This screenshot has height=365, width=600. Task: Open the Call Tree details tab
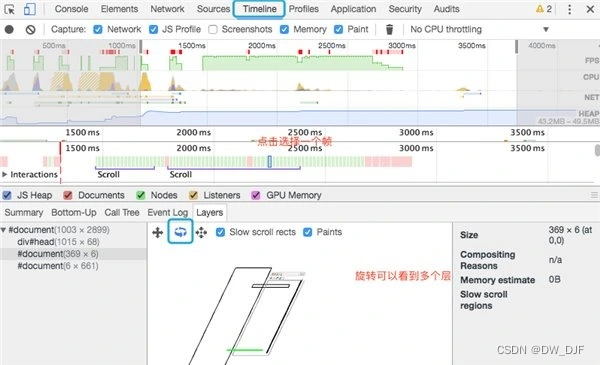pyautogui.click(x=122, y=212)
